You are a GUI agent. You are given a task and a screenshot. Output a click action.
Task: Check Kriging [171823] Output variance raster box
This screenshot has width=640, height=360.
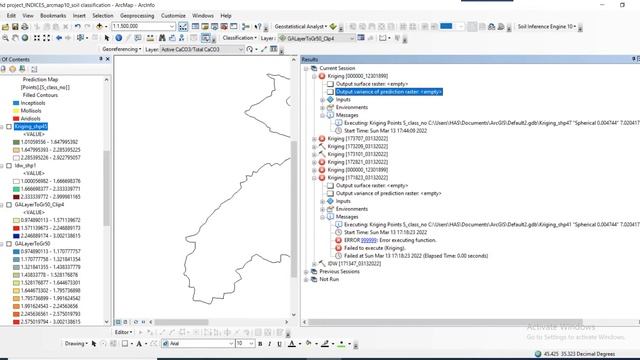[330, 193]
